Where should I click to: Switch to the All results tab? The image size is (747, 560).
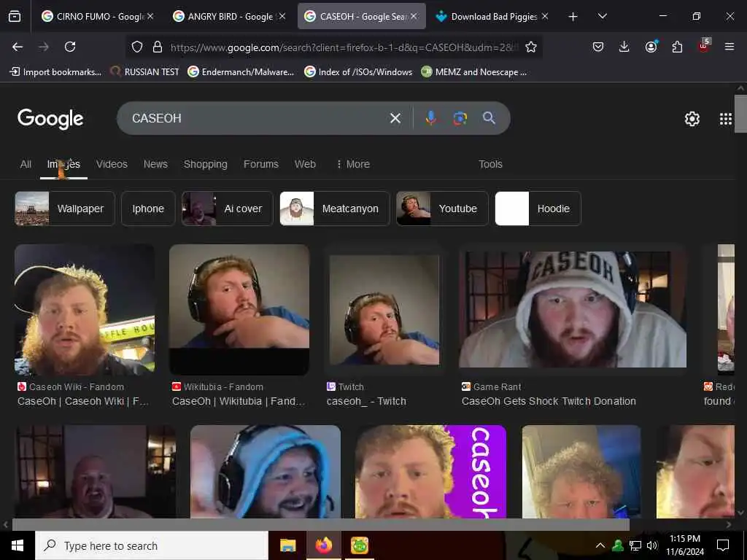[26, 164]
